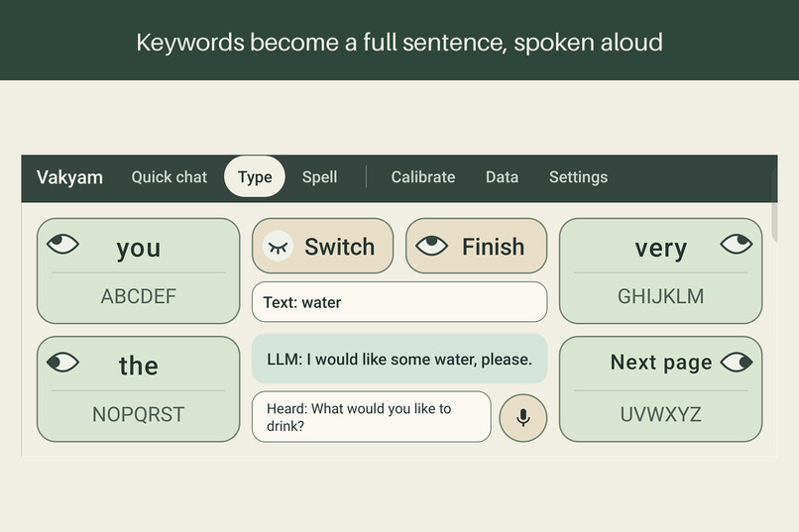
Task: Select the Type tab
Action: tap(255, 176)
